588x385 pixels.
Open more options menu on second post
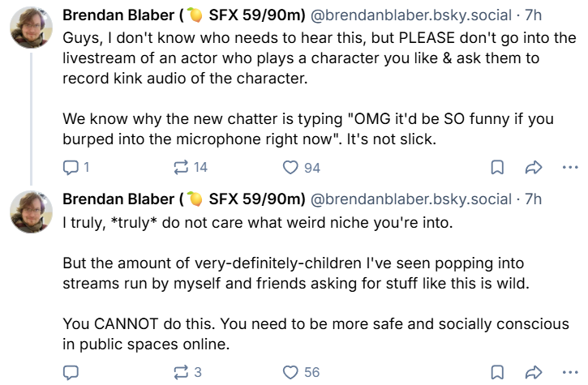click(x=570, y=372)
